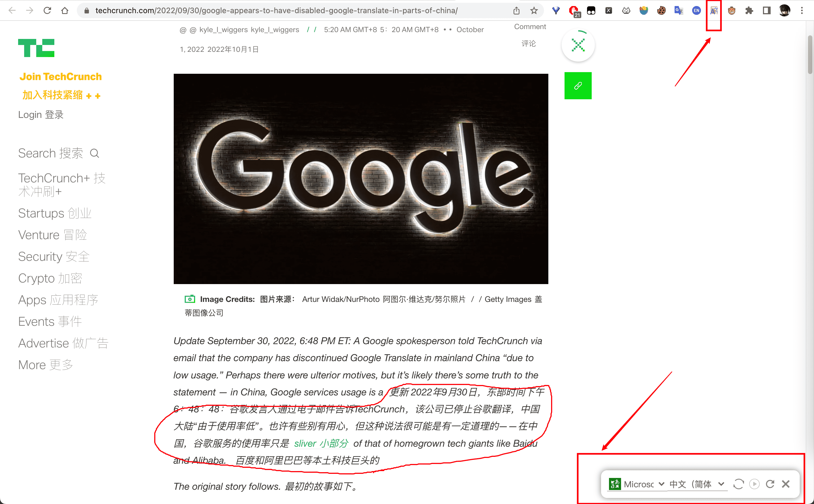Bookmark this page with the star icon
Viewport: 814px width, 504px height.
coord(534,10)
